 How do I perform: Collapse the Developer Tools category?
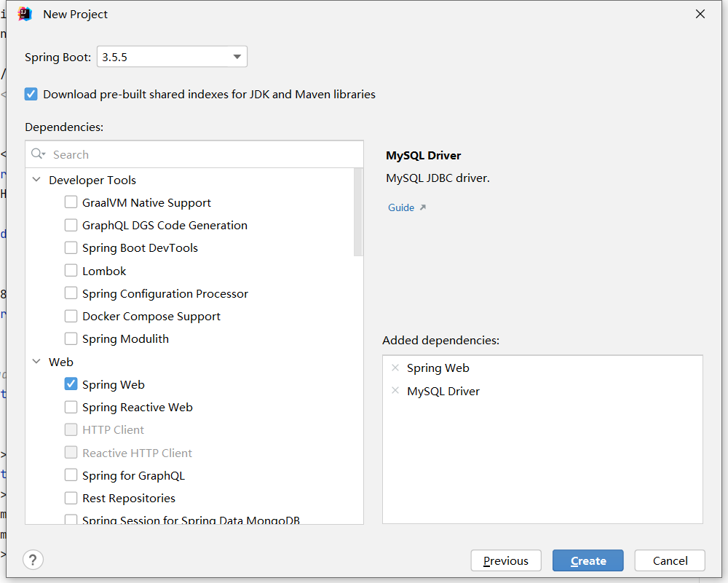pyautogui.click(x=36, y=180)
